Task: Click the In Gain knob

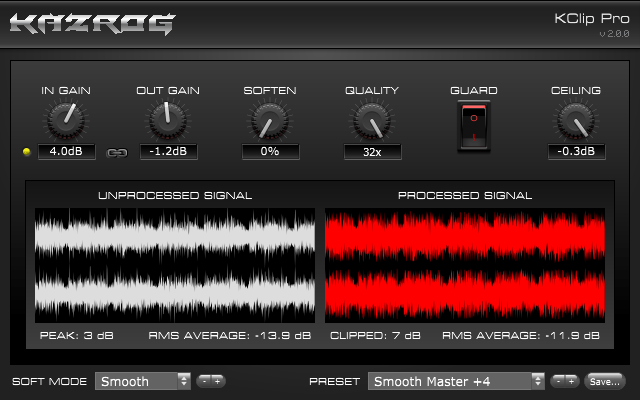Action: [66, 120]
